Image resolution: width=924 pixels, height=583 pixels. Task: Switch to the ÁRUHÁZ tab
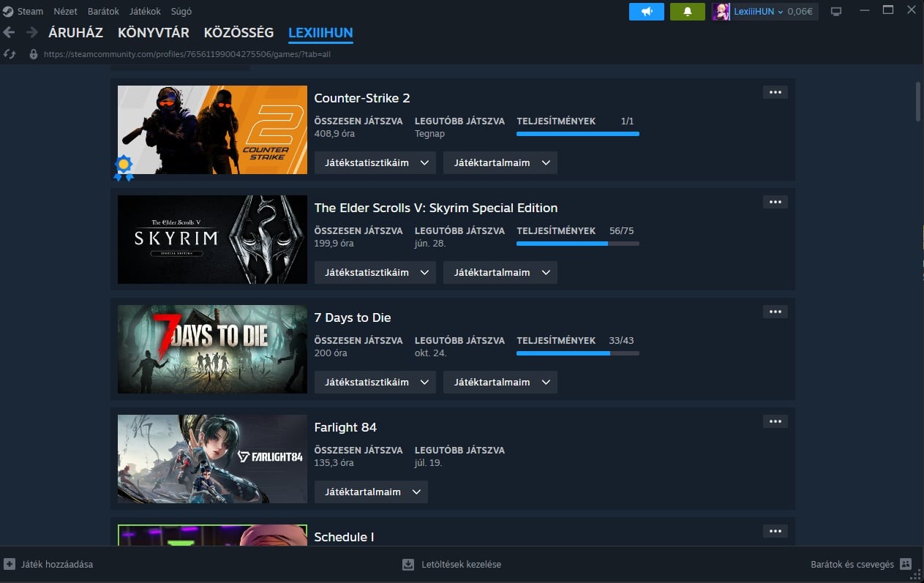(x=76, y=33)
